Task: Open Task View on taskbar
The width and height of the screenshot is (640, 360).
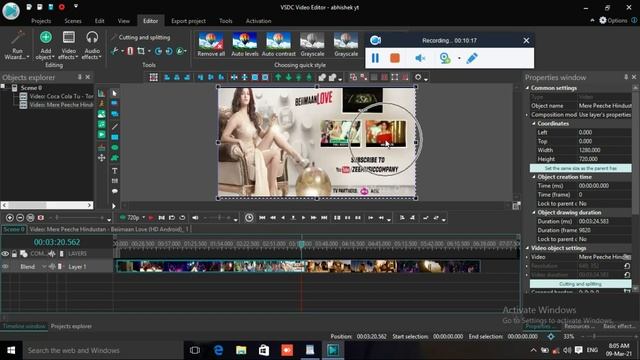Action: (x=195, y=350)
